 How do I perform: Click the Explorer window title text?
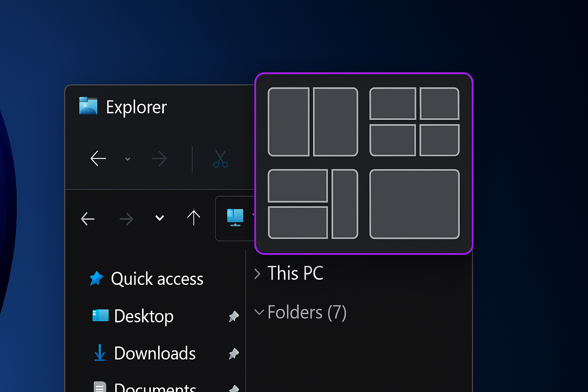[x=137, y=107]
